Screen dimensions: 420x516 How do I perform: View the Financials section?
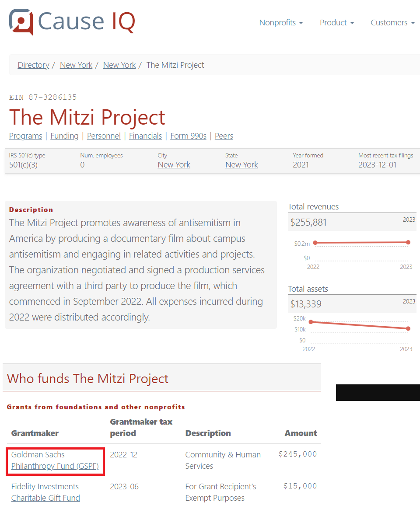[x=146, y=136]
